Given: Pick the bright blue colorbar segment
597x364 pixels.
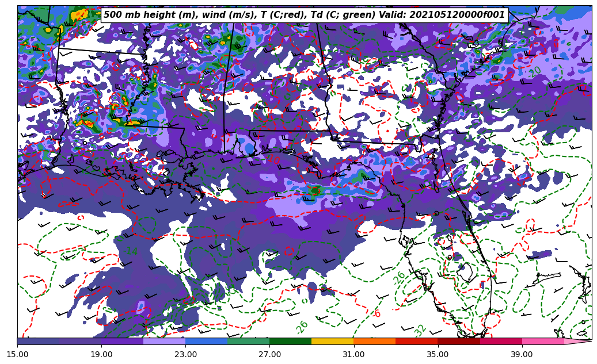Looking at the screenshot, I should pos(206,341).
